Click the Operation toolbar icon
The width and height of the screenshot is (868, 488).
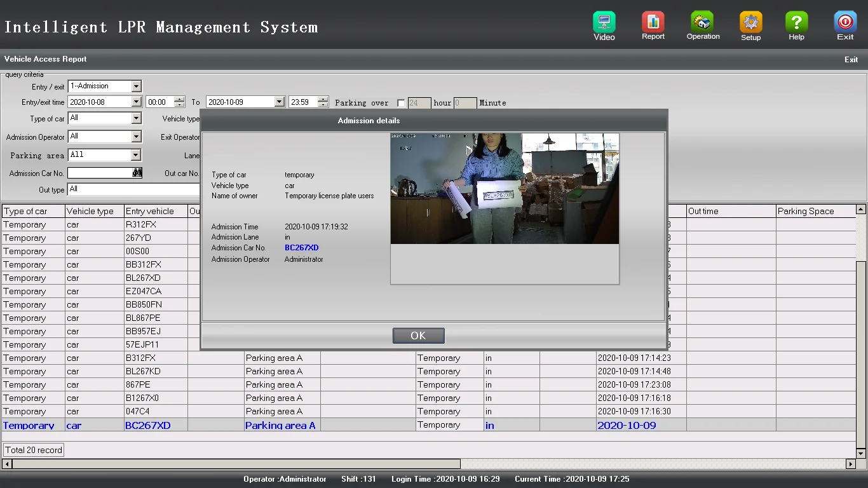[702, 23]
